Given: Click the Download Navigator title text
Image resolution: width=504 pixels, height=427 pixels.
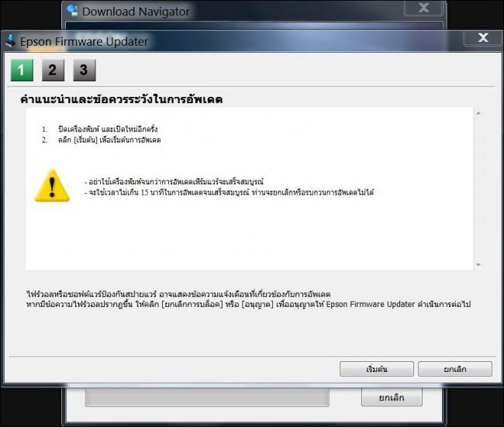Looking at the screenshot, I should click(x=136, y=12).
